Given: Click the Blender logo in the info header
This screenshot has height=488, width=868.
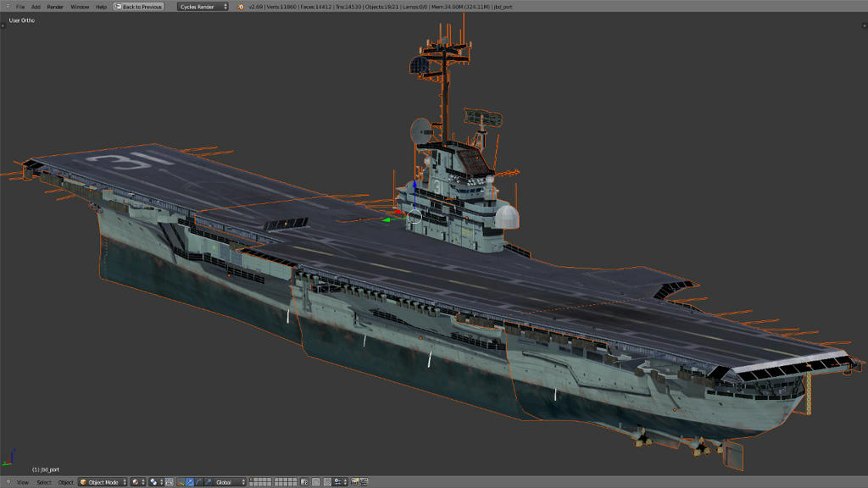Looking at the screenshot, I should [241, 7].
